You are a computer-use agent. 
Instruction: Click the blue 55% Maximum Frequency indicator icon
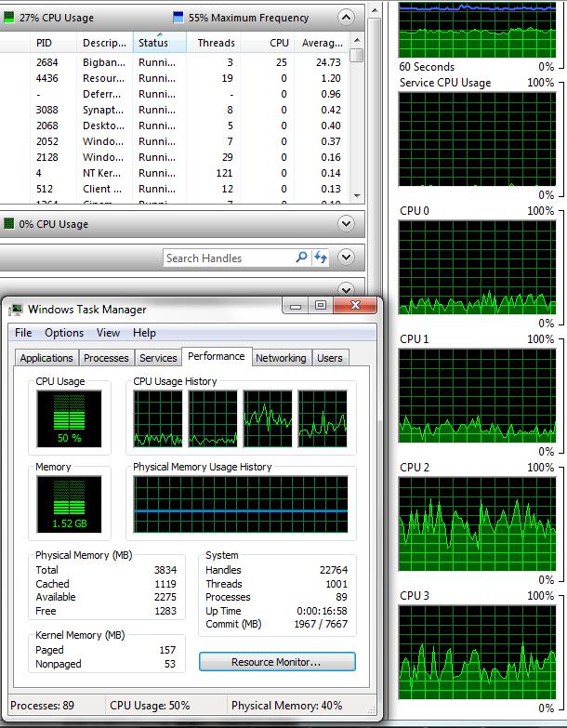click(x=178, y=18)
